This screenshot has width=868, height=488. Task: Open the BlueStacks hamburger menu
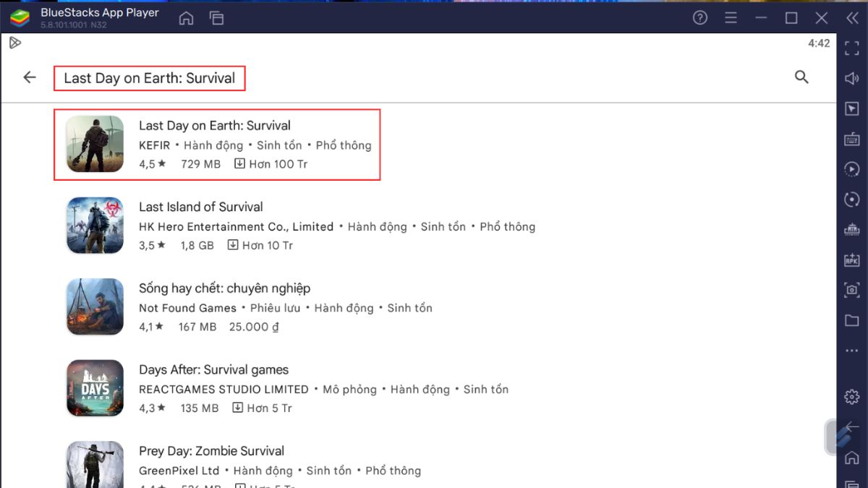[x=731, y=18]
